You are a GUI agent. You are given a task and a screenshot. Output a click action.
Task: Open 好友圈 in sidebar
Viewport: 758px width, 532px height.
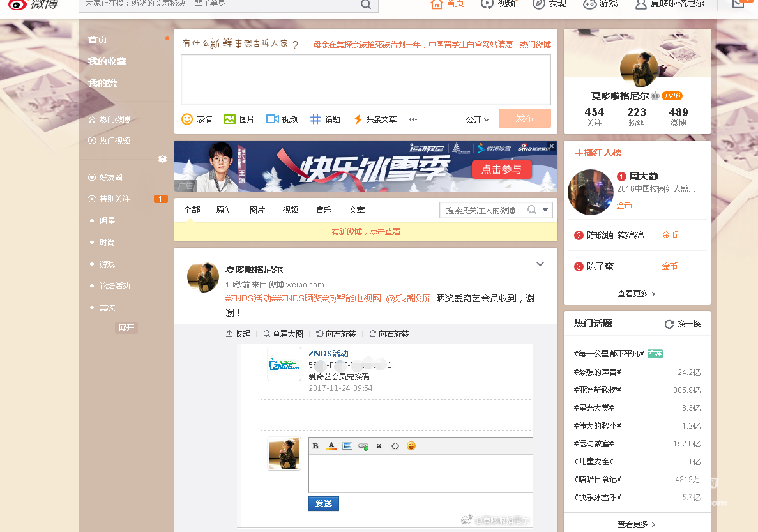(105, 178)
